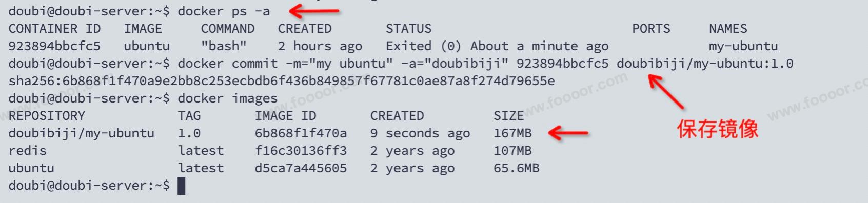Click the terminal cursor block at prompt
This screenshot has width=868, height=203.
coord(181,186)
